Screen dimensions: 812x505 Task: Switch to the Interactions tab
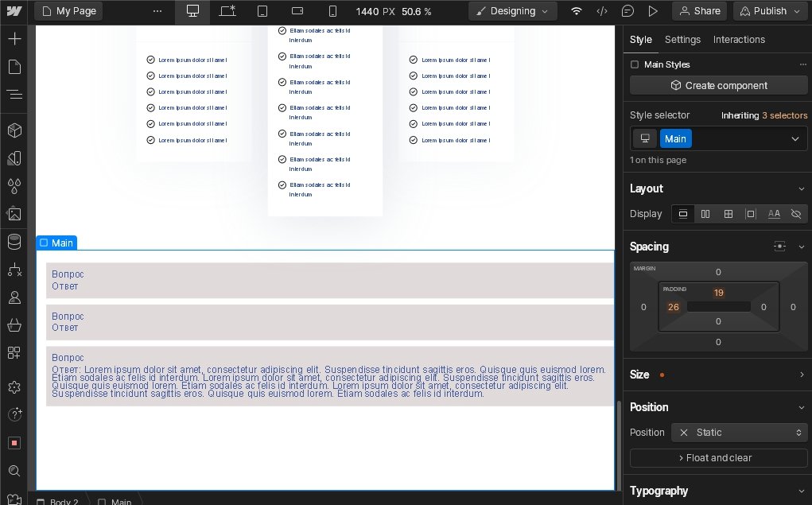pyautogui.click(x=739, y=40)
